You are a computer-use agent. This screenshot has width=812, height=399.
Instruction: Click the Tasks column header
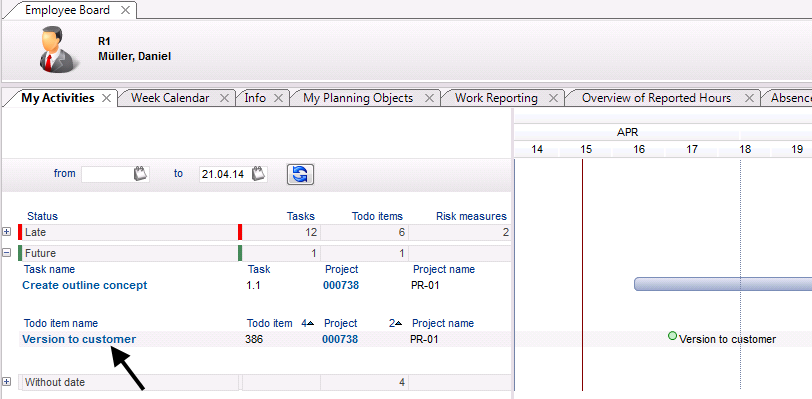click(x=301, y=216)
